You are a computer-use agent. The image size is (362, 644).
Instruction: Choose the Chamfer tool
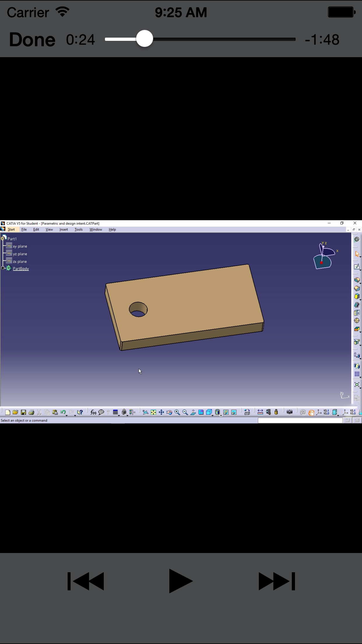pos(357,288)
